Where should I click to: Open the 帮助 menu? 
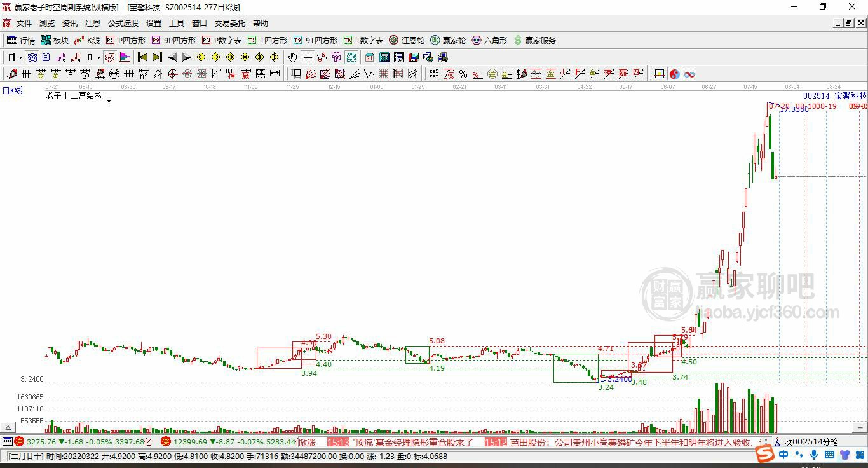tap(261, 23)
